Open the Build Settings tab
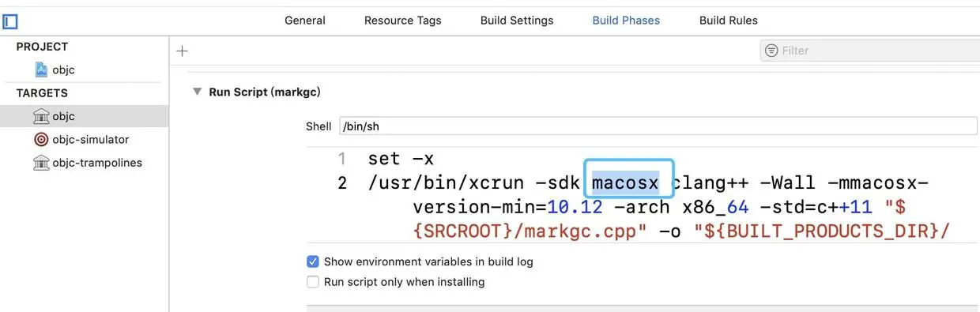 (517, 21)
